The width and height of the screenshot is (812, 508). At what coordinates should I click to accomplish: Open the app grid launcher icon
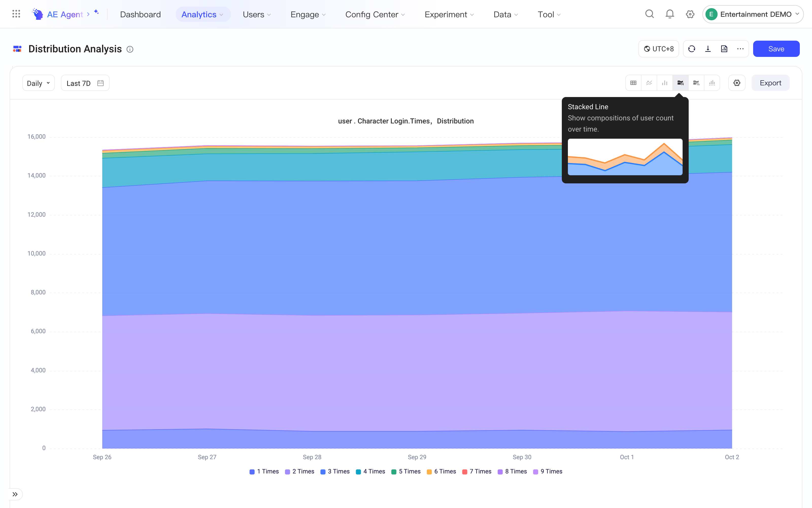pyautogui.click(x=16, y=14)
